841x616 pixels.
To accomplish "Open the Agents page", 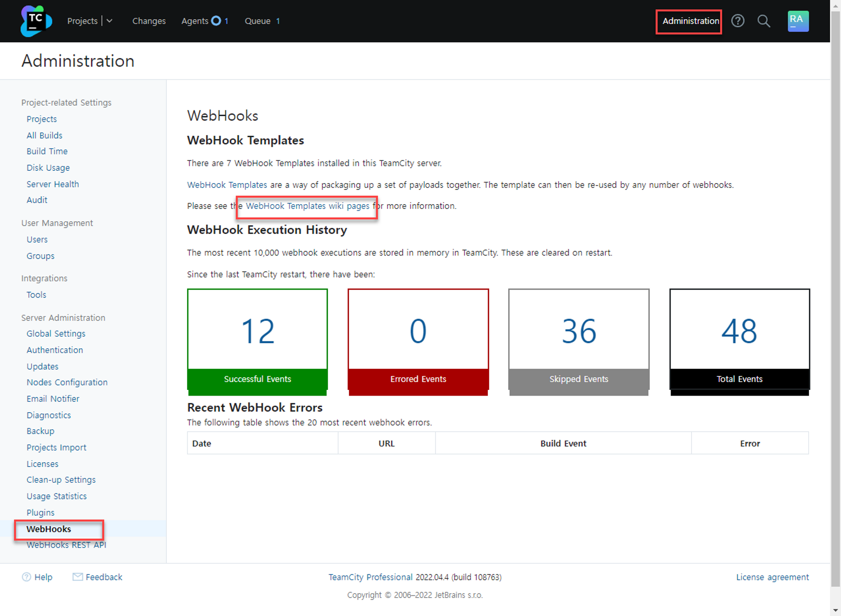I will [195, 21].
